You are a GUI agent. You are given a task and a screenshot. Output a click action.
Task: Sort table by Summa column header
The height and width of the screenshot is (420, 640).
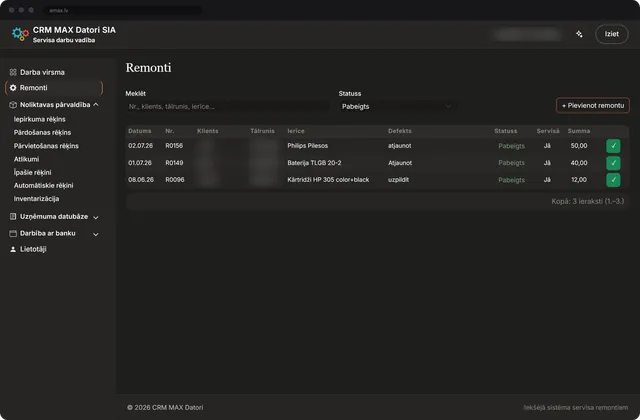(579, 131)
